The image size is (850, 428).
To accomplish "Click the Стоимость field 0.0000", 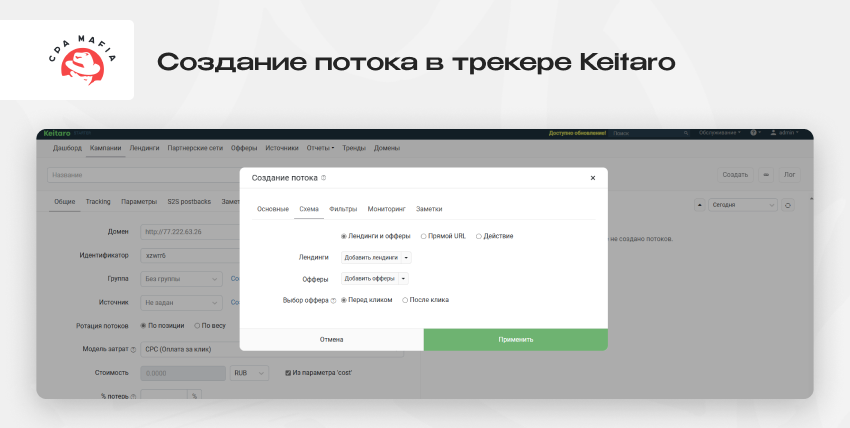I will click(x=183, y=373).
